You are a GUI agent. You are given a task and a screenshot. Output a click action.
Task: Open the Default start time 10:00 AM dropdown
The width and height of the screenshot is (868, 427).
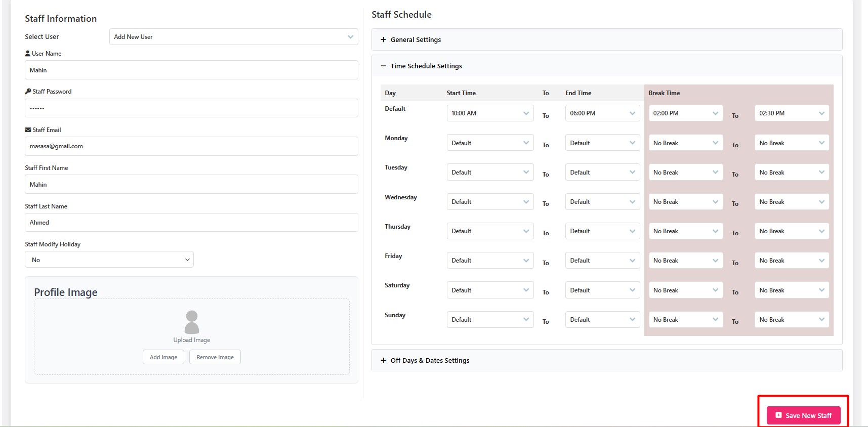[x=489, y=113]
